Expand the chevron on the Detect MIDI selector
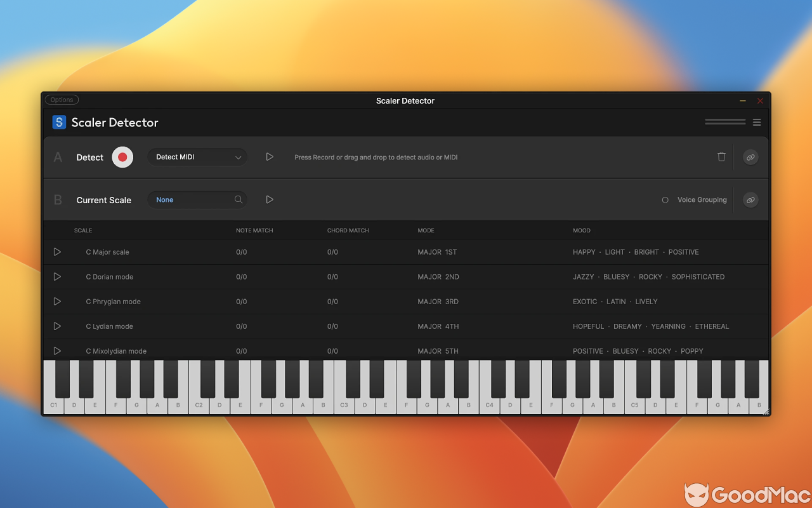The height and width of the screenshot is (508, 812). (x=239, y=157)
